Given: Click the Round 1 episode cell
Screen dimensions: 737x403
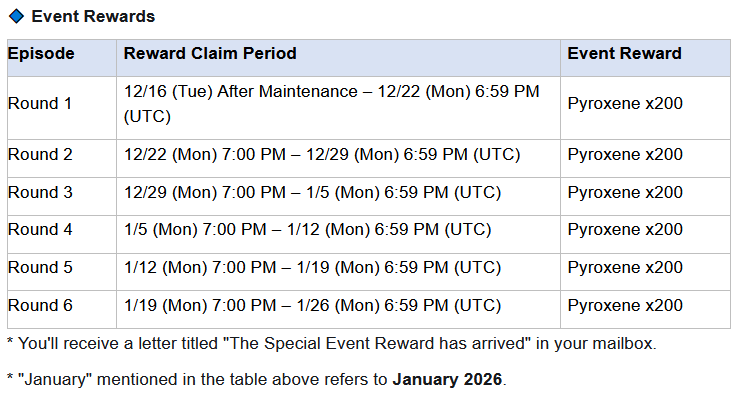Looking at the screenshot, I should click(x=40, y=104).
